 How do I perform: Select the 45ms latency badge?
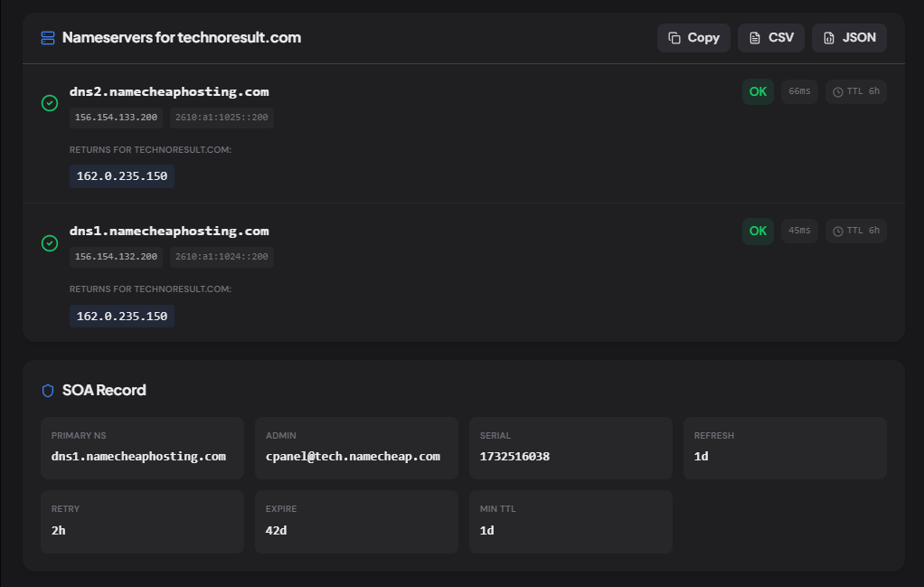(799, 231)
